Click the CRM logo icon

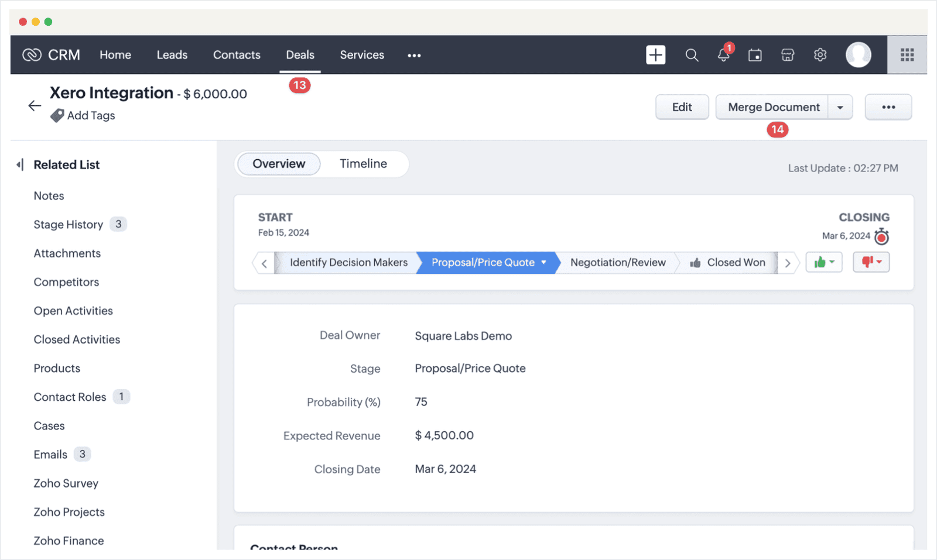32,55
